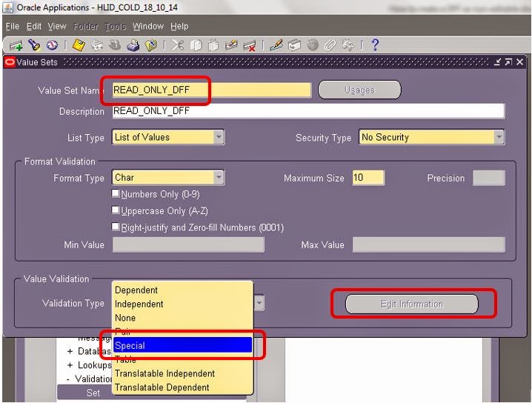
Task: Click the Value Set Name field
Action: [212, 90]
